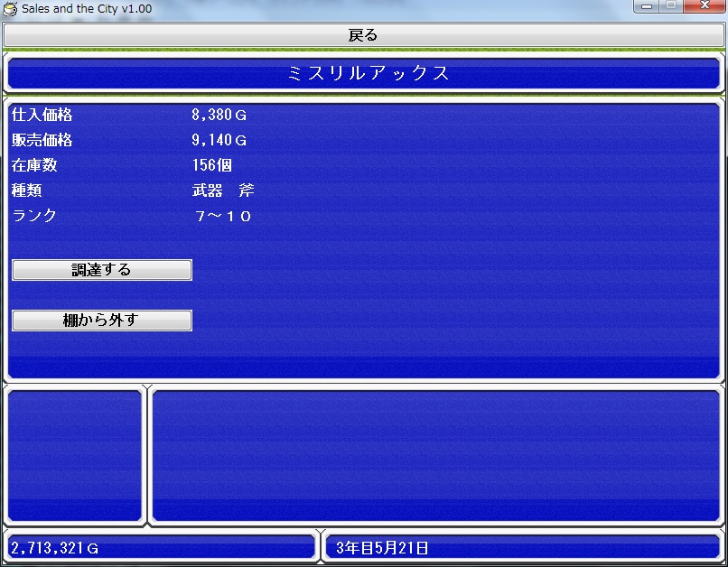Click the 種類 label
The width and height of the screenshot is (728, 567).
click(x=26, y=190)
